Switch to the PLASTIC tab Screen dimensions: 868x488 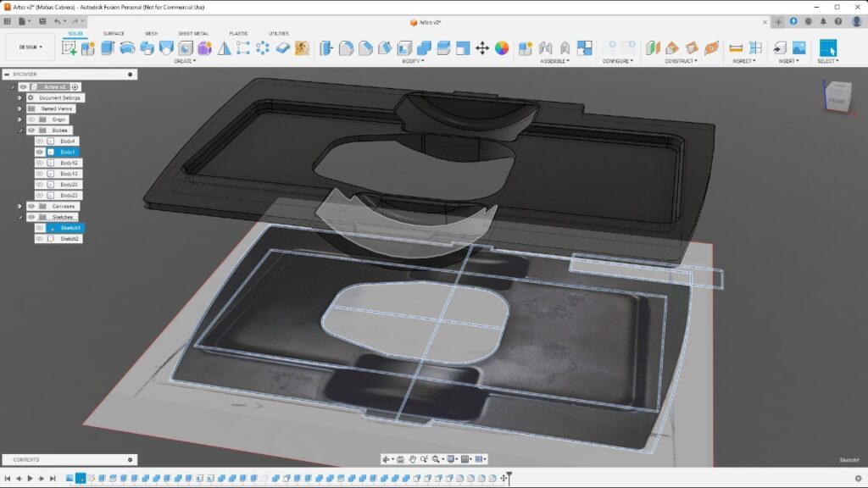pos(238,34)
